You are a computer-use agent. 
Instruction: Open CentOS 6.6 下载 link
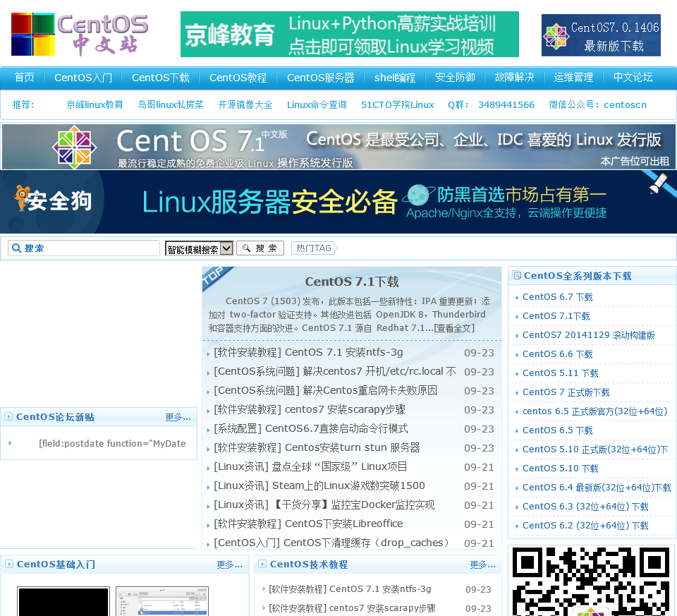tap(557, 354)
